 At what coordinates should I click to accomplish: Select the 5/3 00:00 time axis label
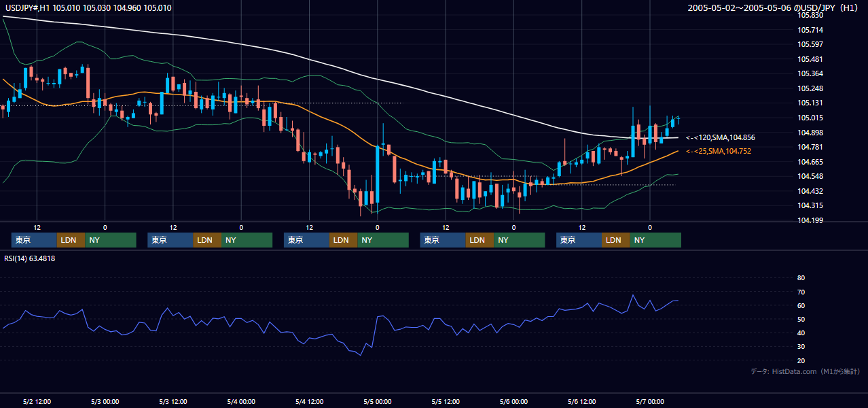click(x=105, y=401)
